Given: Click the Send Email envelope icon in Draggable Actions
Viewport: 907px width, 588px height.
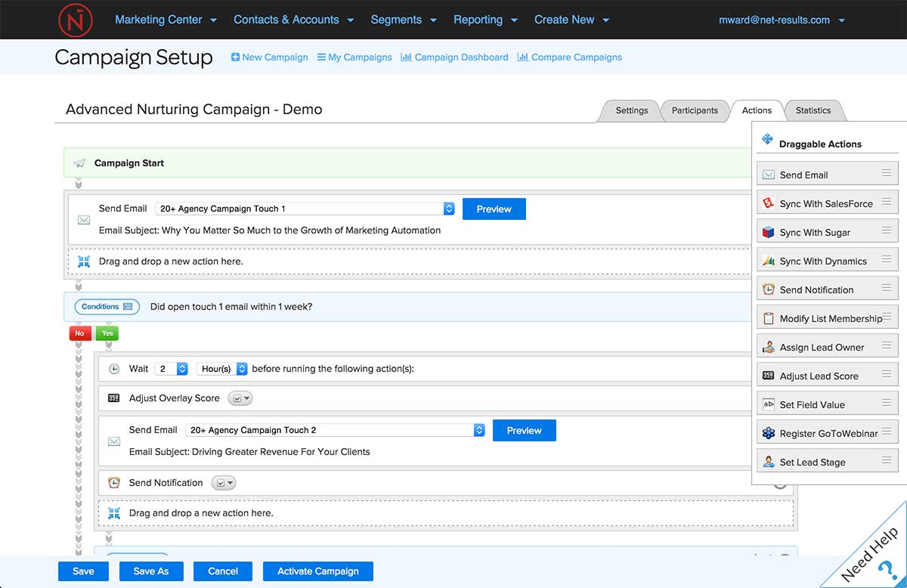Looking at the screenshot, I should coord(769,175).
